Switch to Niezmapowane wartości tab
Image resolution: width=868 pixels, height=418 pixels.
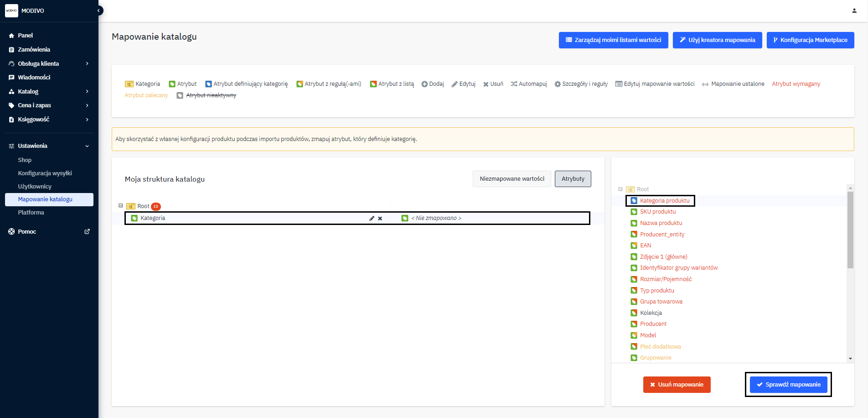tap(511, 179)
